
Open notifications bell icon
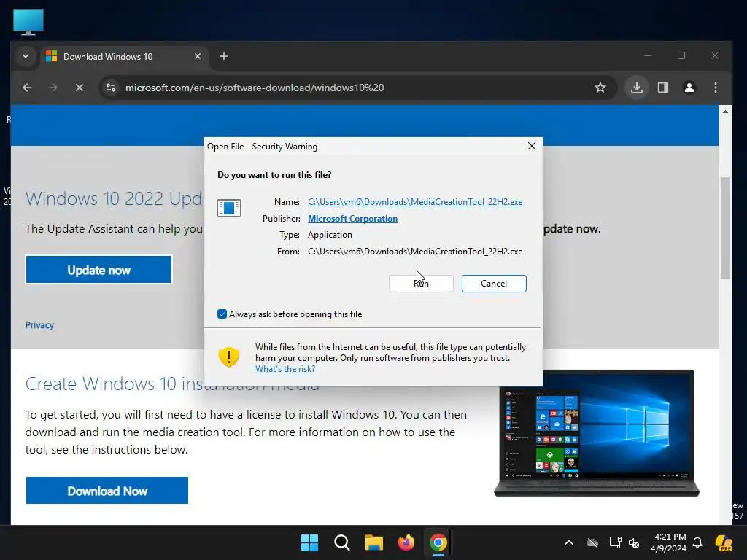(x=697, y=542)
